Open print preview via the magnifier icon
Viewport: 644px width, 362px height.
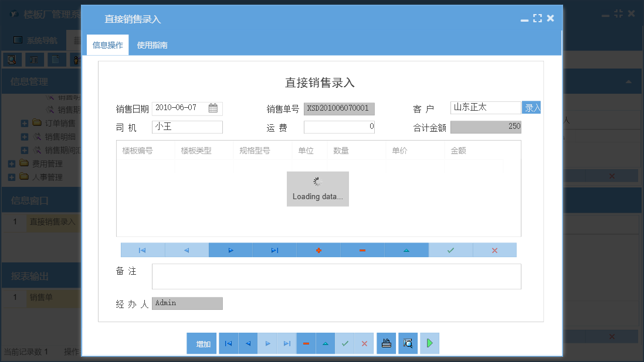tap(408, 343)
